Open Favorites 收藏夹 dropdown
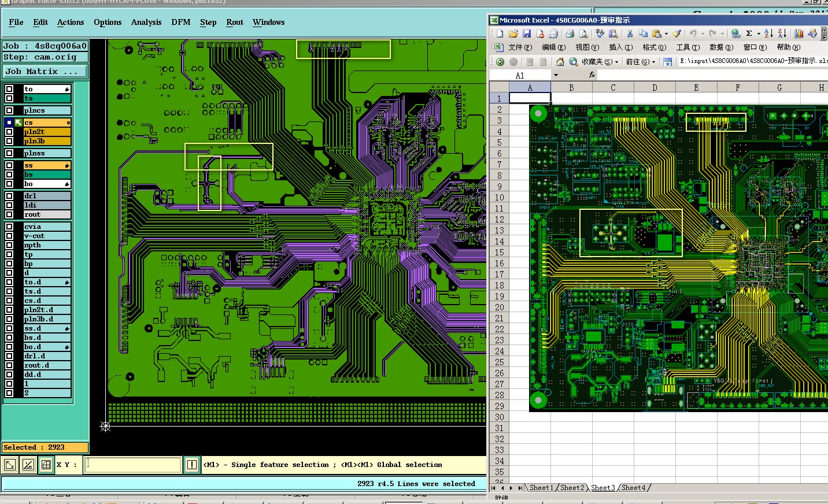 [600, 62]
